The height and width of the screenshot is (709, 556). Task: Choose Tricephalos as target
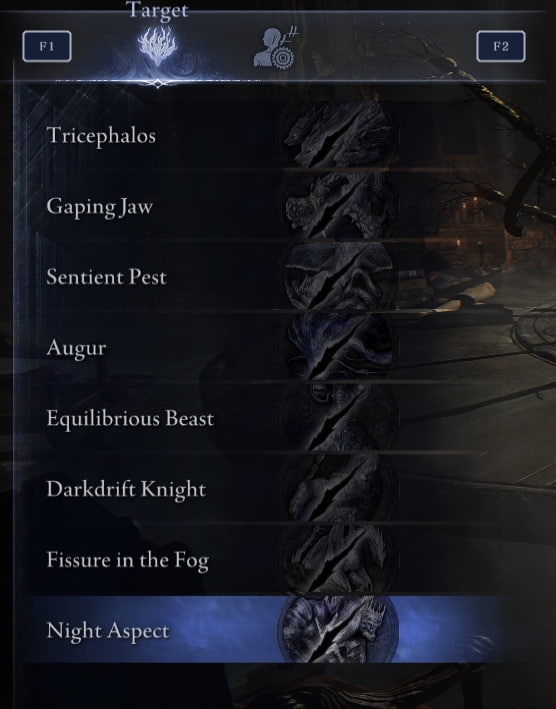[x=262, y=135]
